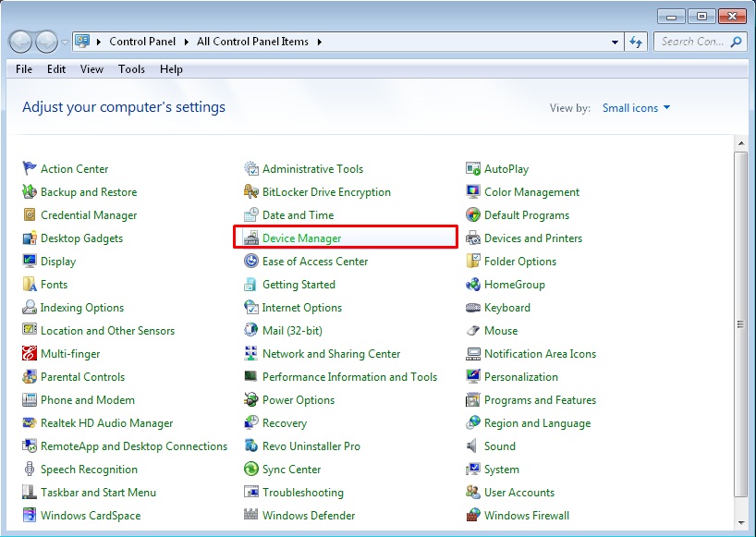The height and width of the screenshot is (537, 756).
Task: Expand the address bar history dropdown arrow
Action: 615,42
